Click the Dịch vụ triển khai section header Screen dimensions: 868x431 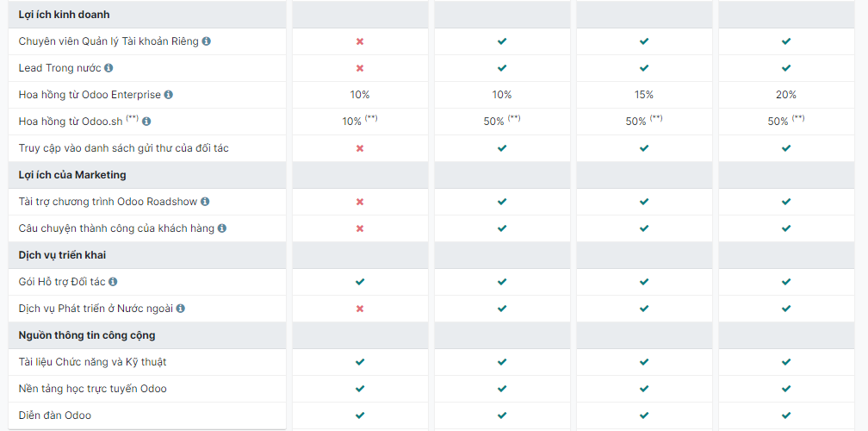(x=62, y=255)
